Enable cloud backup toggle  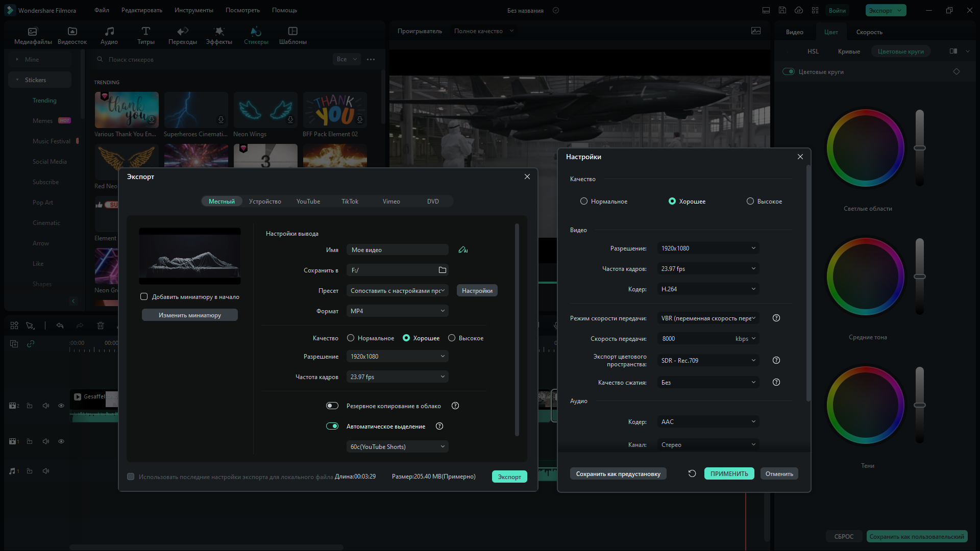coord(332,406)
